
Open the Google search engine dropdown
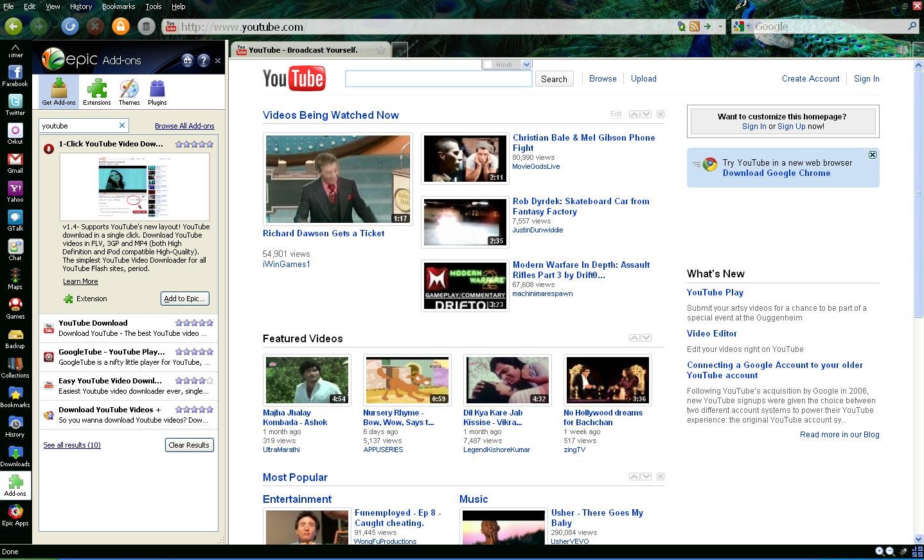click(x=749, y=26)
